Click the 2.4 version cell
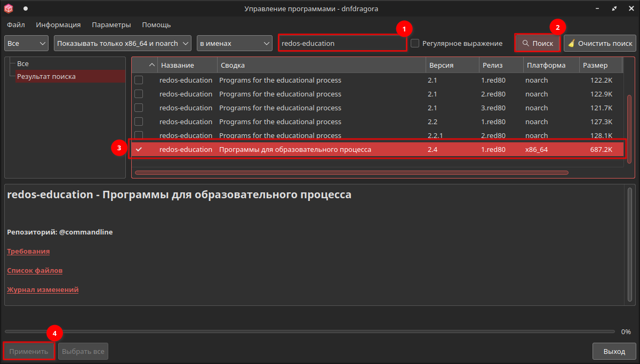The image size is (640, 364). point(433,149)
